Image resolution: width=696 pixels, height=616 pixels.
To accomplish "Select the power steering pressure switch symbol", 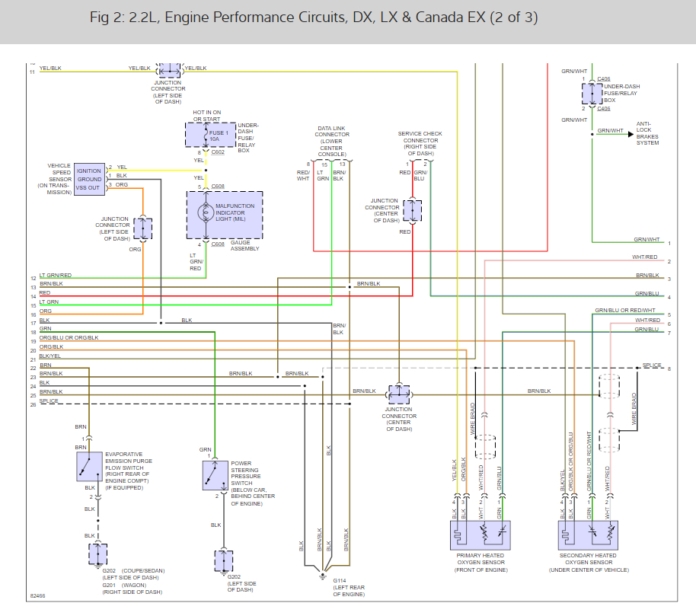I will coord(216,475).
